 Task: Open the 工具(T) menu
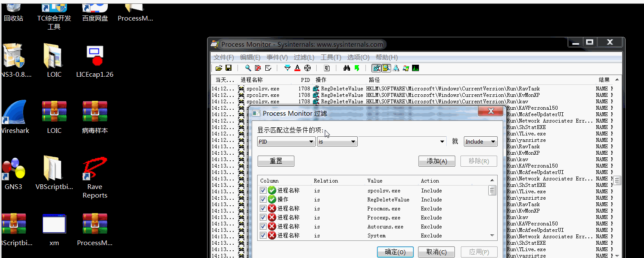(331, 57)
